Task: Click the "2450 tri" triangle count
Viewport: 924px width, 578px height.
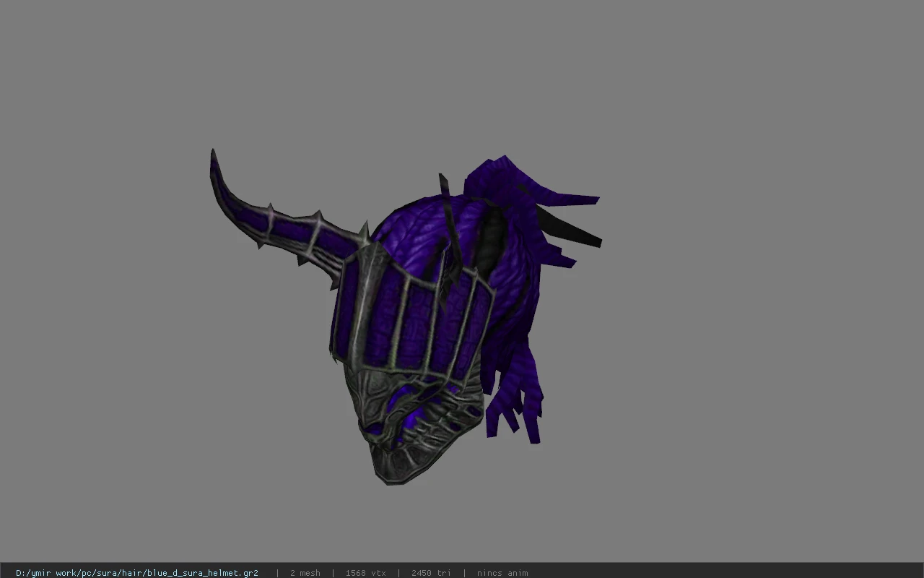Action: pos(431,573)
